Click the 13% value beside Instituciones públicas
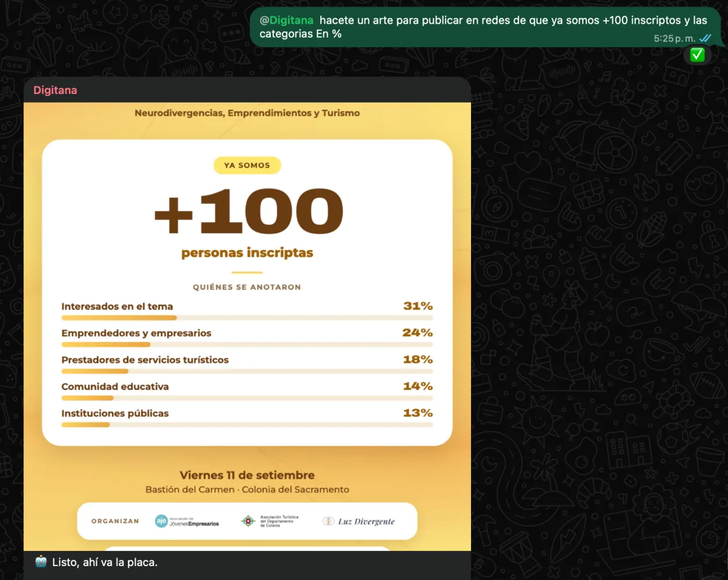The image size is (728, 580). pos(418,412)
